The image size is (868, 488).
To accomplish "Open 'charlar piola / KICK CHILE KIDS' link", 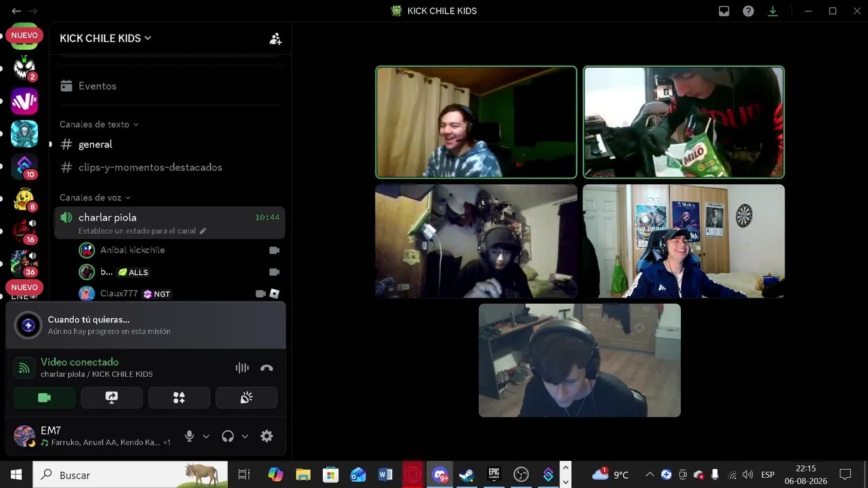I will [96, 374].
